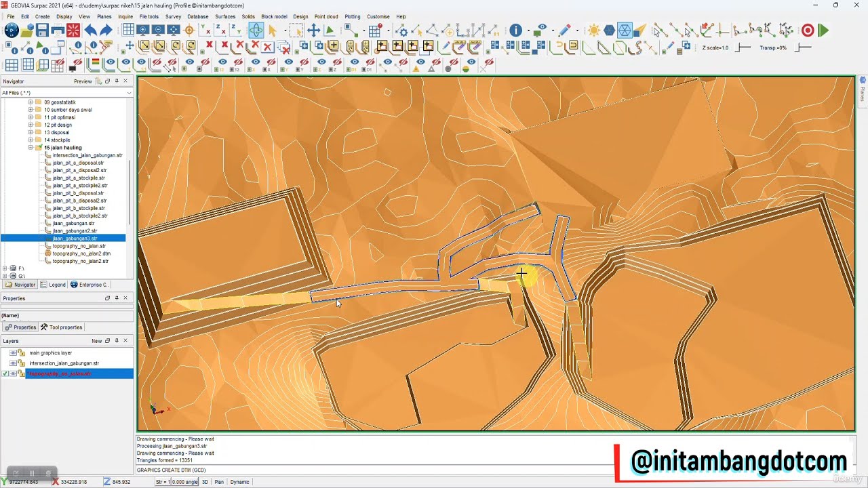Toggle Dynamic mode in the status bar
Screen dimensions: 868x488
tap(240, 482)
